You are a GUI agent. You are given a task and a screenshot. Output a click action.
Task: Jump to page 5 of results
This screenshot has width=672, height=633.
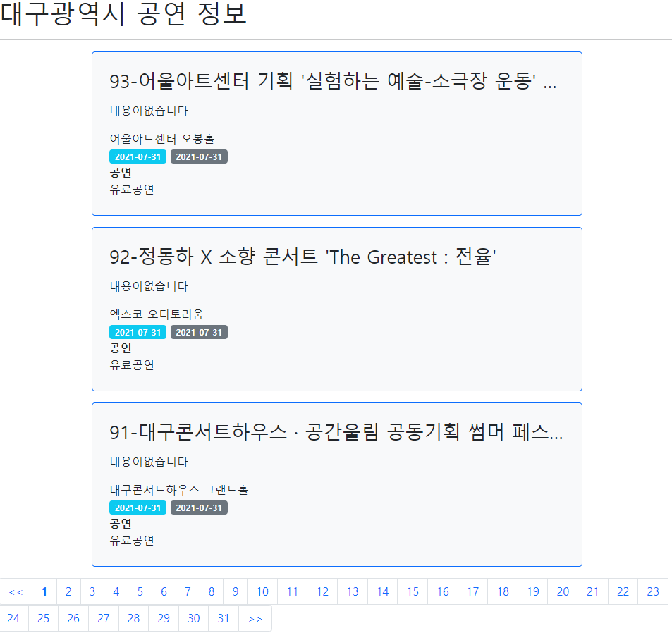pos(140,591)
